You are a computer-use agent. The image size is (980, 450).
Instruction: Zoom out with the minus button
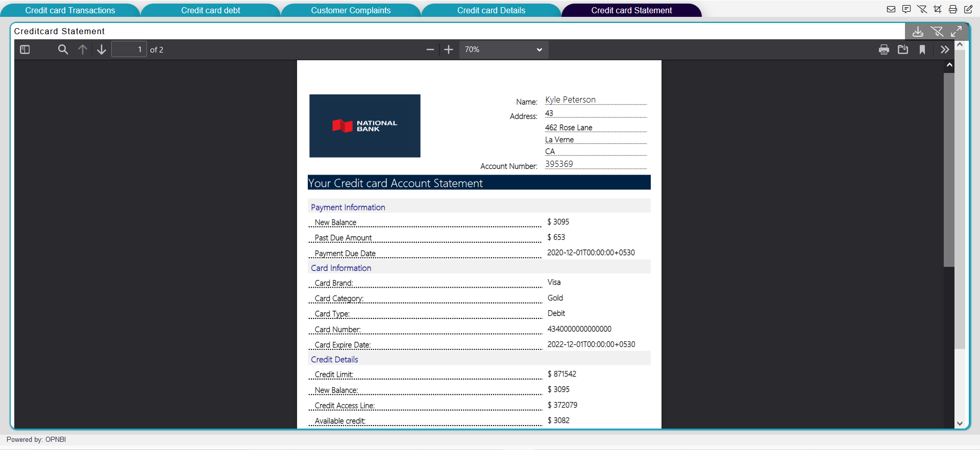pyautogui.click(x=430, y=49)
